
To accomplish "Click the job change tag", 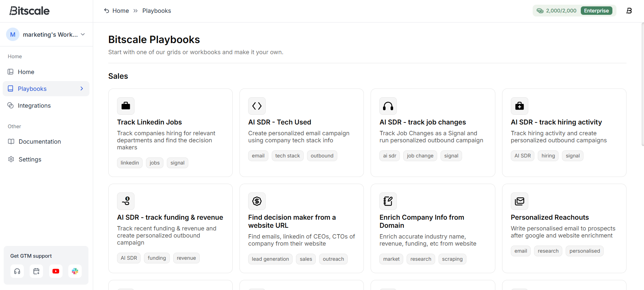I will pos(420,156).
